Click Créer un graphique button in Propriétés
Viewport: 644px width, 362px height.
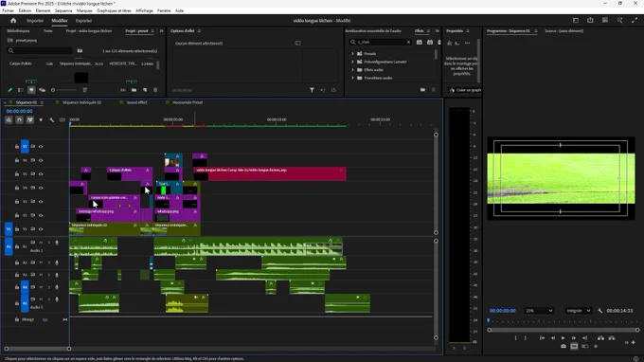click(x=465, y=90)
